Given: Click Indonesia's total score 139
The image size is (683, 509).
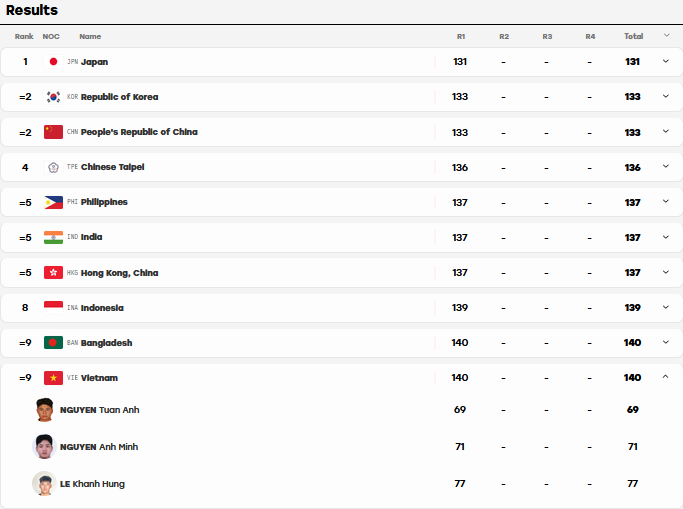Looking at the screenshot, I should coord(632,308).
